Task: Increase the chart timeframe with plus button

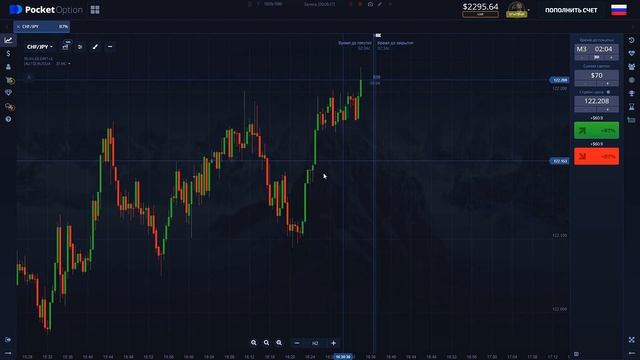Action: [x=333, y=343]
